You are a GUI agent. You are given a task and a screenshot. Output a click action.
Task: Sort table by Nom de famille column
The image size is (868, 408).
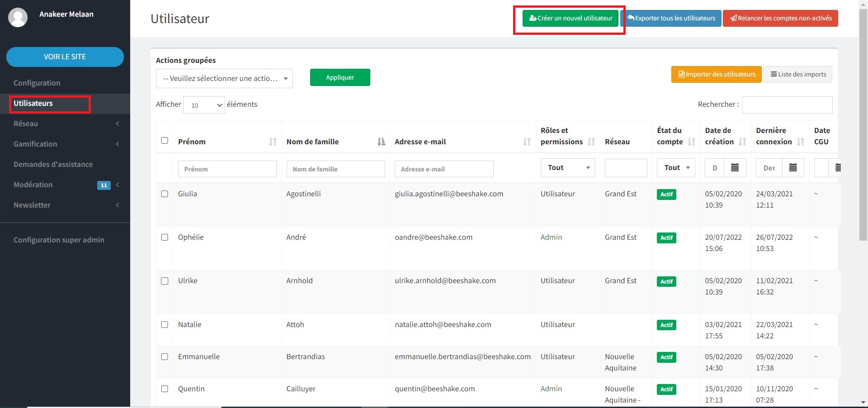[x=381, y=142]
